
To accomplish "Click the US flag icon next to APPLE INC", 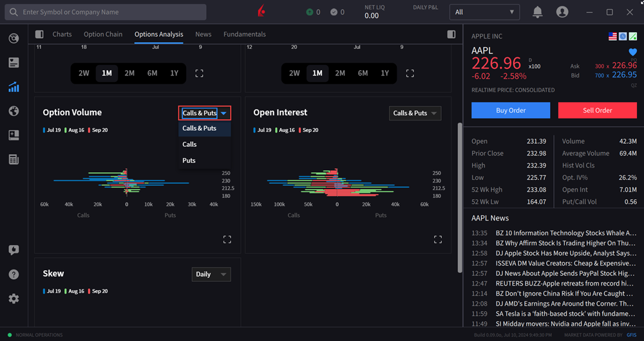I will pyautogui.click(x=613, y=37).
